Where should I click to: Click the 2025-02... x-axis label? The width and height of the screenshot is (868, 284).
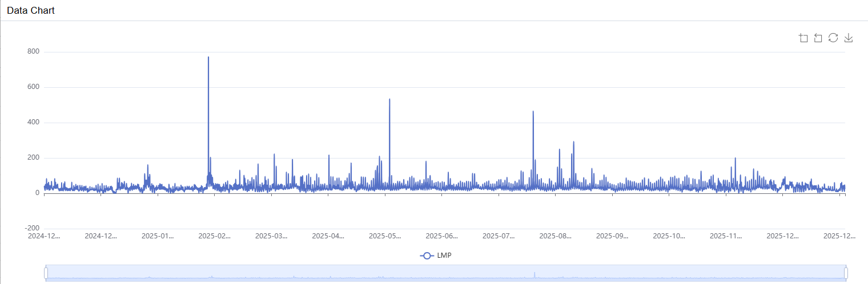[x=215, y=236]
